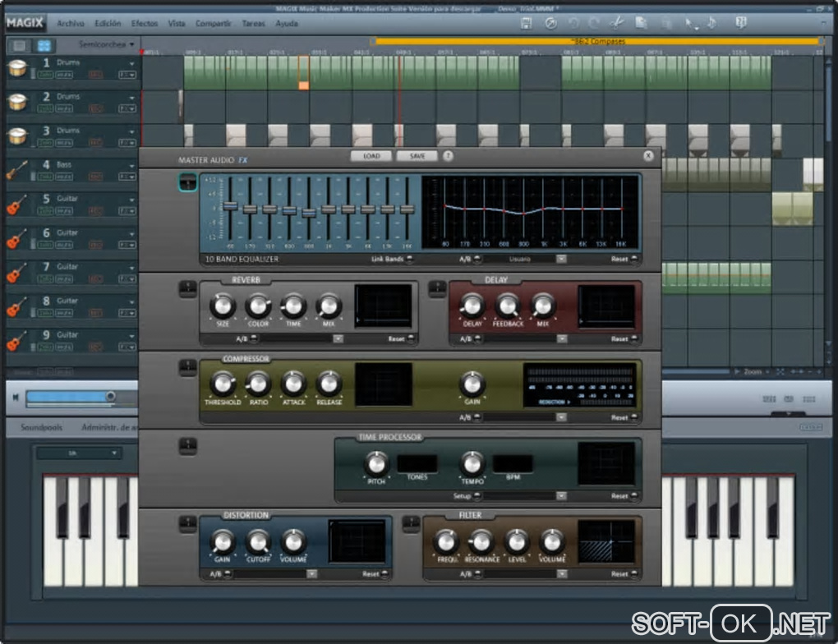Open the Archivo menu

click(x=71, y=24)
